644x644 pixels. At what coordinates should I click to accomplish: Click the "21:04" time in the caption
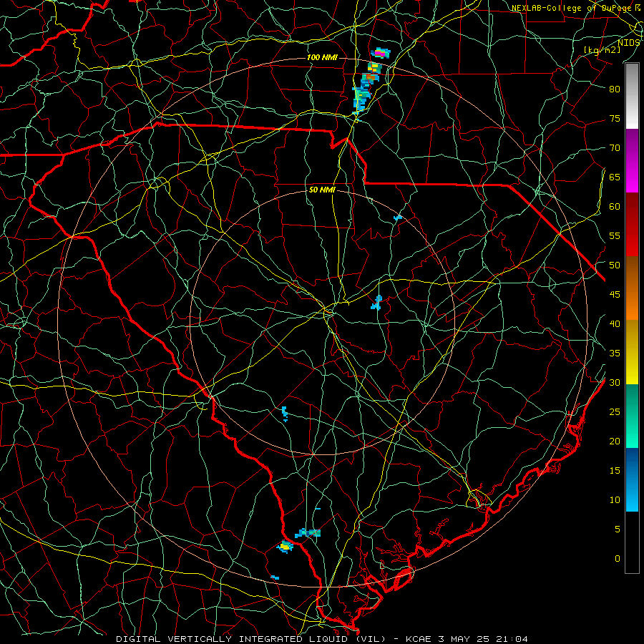512,639
